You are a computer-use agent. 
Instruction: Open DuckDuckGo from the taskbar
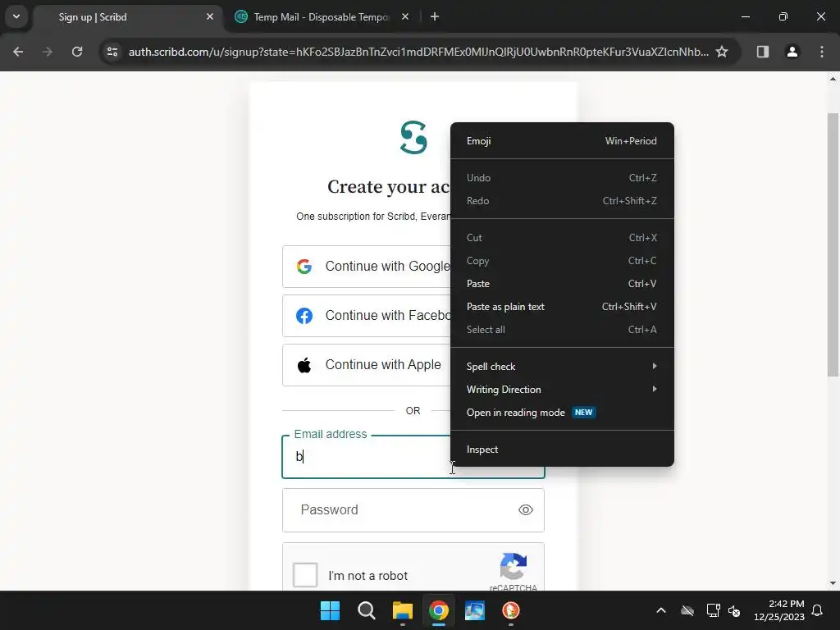[x=511, y=610]
